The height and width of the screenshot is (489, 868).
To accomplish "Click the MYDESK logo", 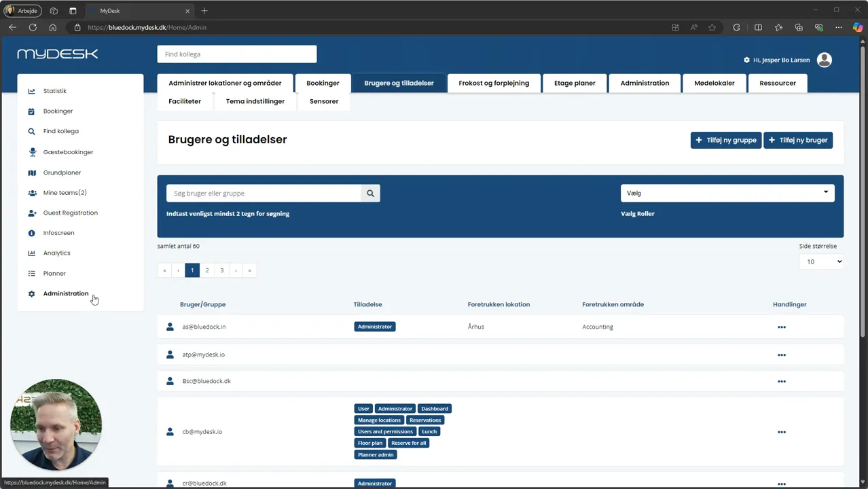I will coord(58,54).
